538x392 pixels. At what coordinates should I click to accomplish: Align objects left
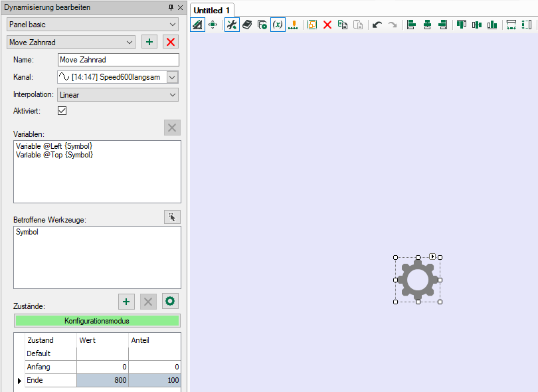point(411,25)
